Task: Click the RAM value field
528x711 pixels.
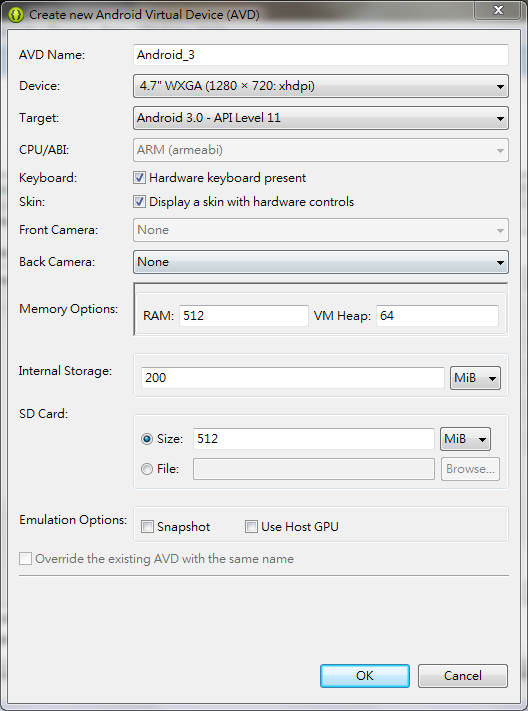Action: [x=244, y=316]
